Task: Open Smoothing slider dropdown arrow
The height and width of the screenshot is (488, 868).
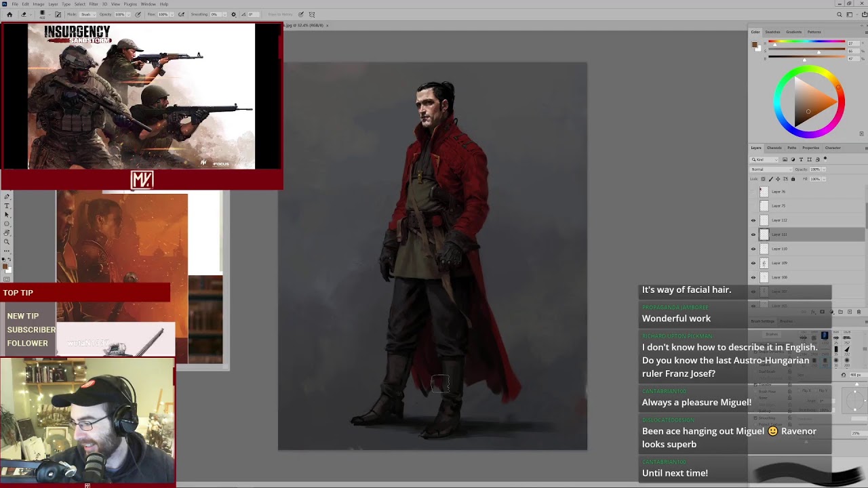Action: 224,14
